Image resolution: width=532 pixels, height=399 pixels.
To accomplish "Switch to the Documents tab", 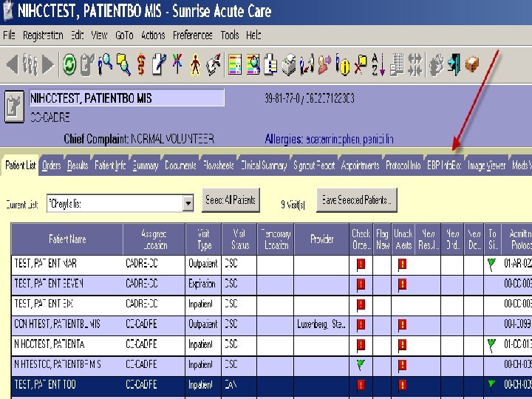I will click(x=180, y=166).
